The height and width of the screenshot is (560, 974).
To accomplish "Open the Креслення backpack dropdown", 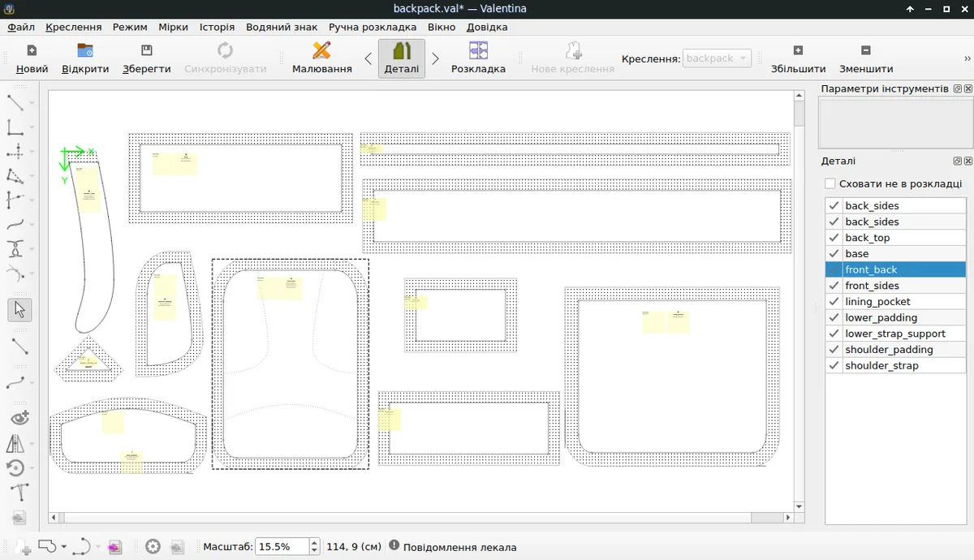I will click(718, 58).
